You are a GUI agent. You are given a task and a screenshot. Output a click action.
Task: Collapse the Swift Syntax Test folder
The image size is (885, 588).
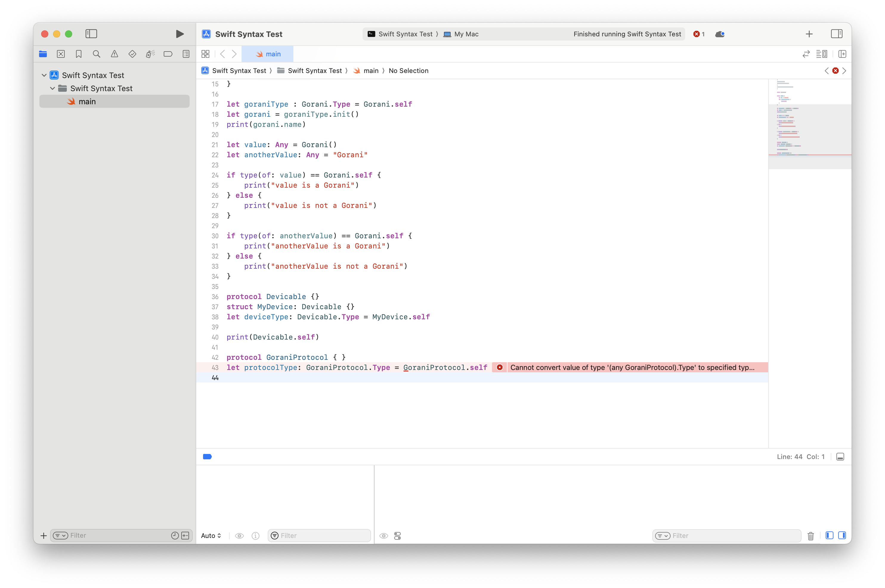point(52,88)
